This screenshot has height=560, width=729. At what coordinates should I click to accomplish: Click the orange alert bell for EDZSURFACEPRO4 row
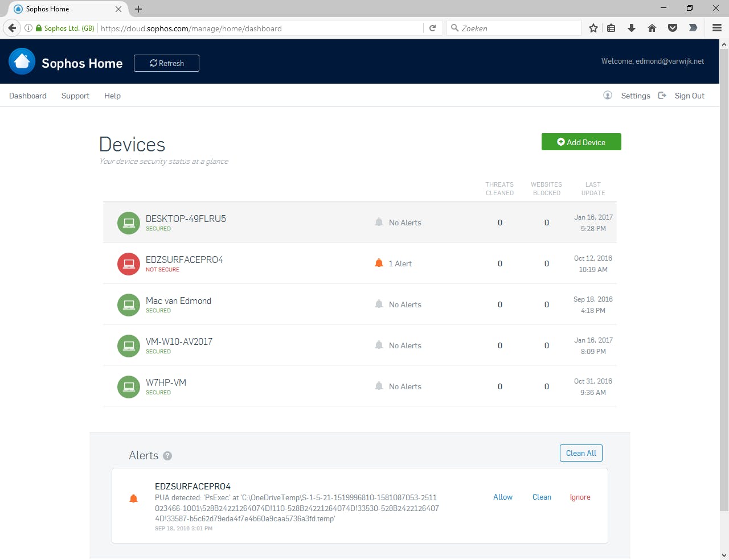pos(379,263)
